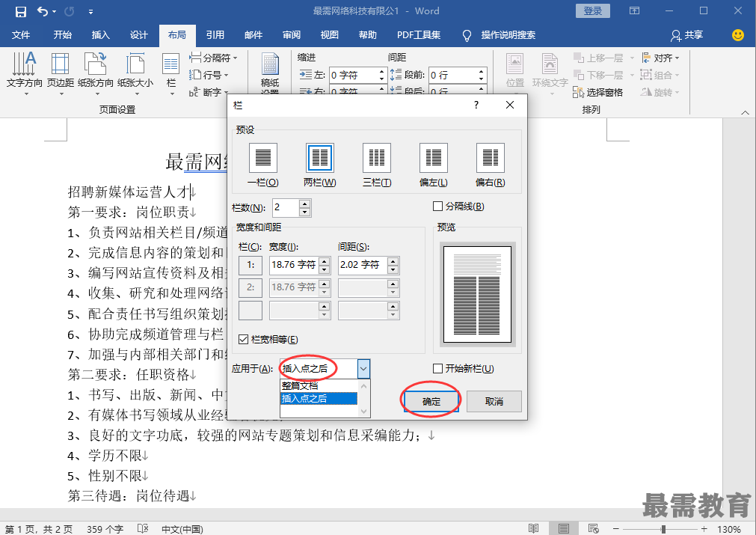Open Margins (页边距) tool
Image resolution: width=756 pixels, height=535 pixels.
61,73
